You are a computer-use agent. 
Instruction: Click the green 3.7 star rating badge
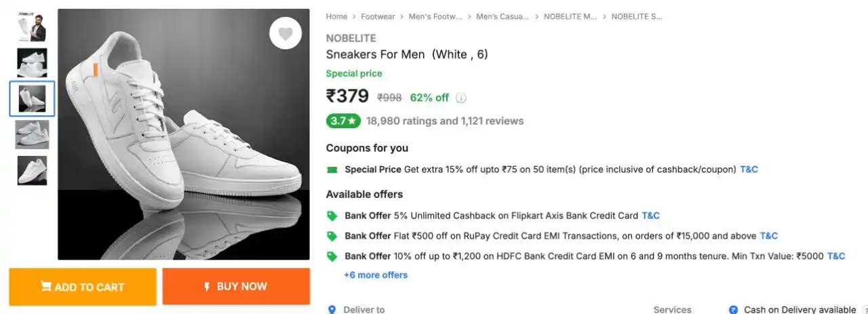[x=344, y=121]
